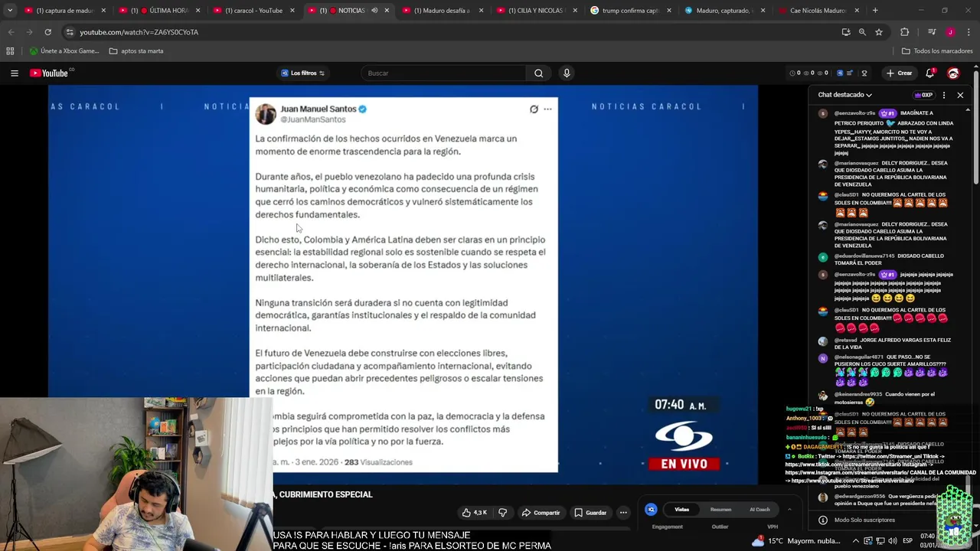Viewport: 980px width, 551px height.
Task: Click the address bar URL
Action: 139,32
